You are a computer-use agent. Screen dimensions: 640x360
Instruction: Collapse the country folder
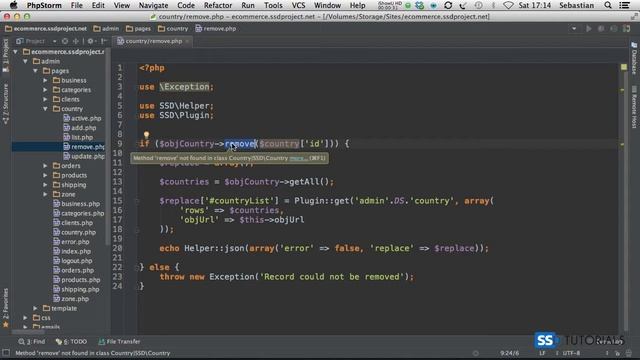tap(45, 109)
